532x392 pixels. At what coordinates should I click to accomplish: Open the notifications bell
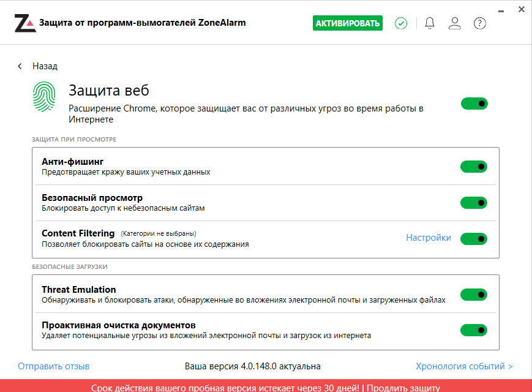point(430,23)
